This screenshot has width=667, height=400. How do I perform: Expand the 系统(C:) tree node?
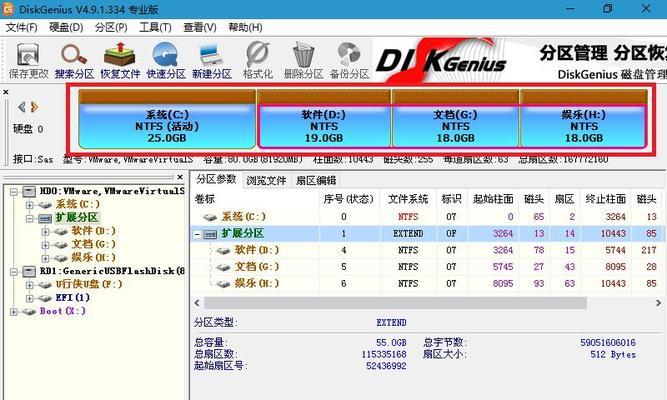[x=29, y=205]
